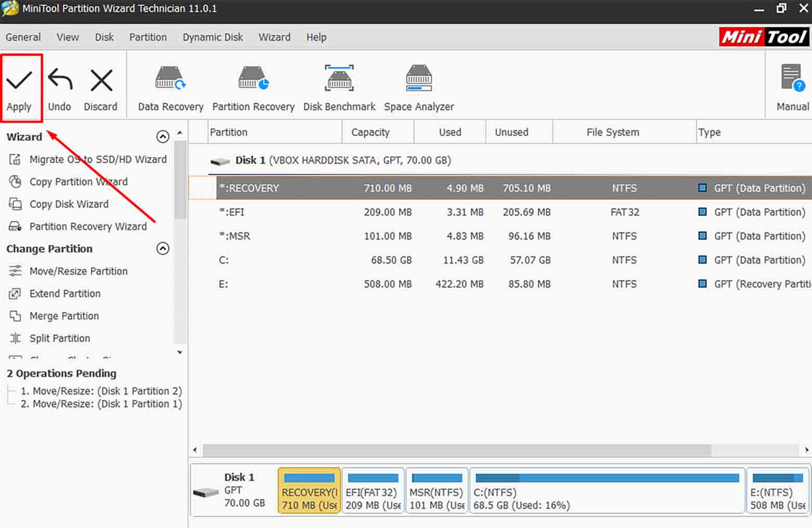Click Migrate OS to SSD/HD Wizard icon

(x=15, y=160)
